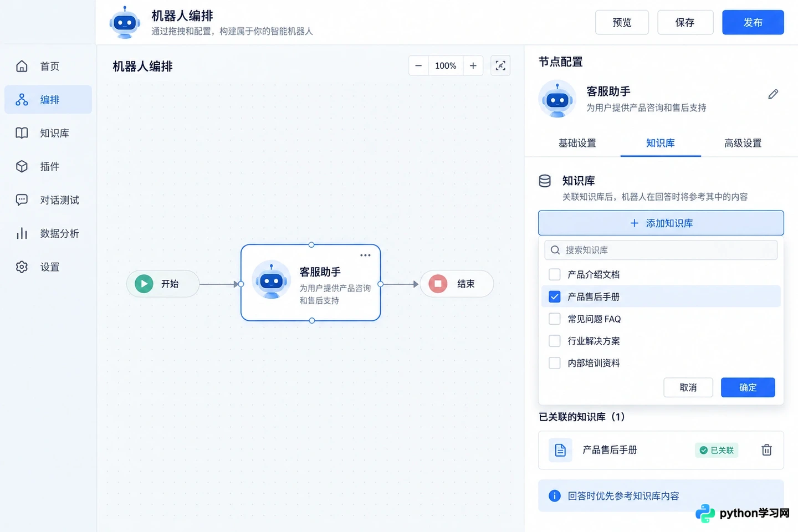This screenshot has width=798, height=532.
Task: Zoom out with the minus button
Action: pos(418,65)
